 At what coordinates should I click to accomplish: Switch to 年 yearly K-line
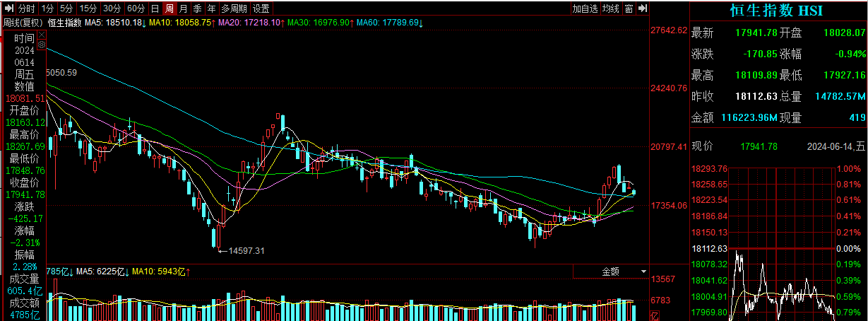212,8
